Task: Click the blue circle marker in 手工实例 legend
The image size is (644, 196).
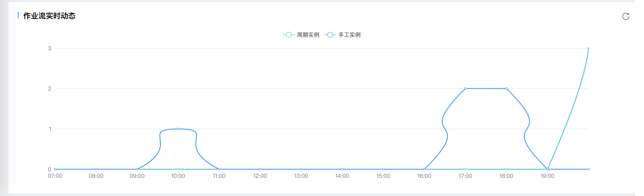Action: tap(330, 35)
